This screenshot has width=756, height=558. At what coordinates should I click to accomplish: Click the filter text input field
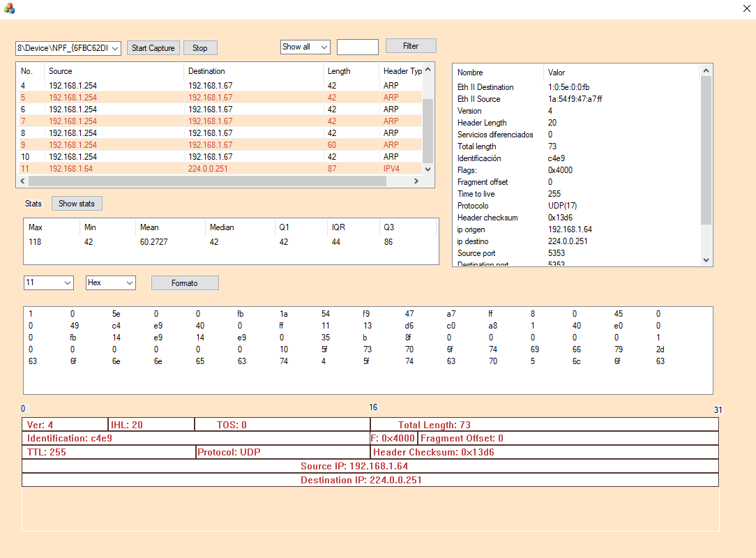(357, 47)
